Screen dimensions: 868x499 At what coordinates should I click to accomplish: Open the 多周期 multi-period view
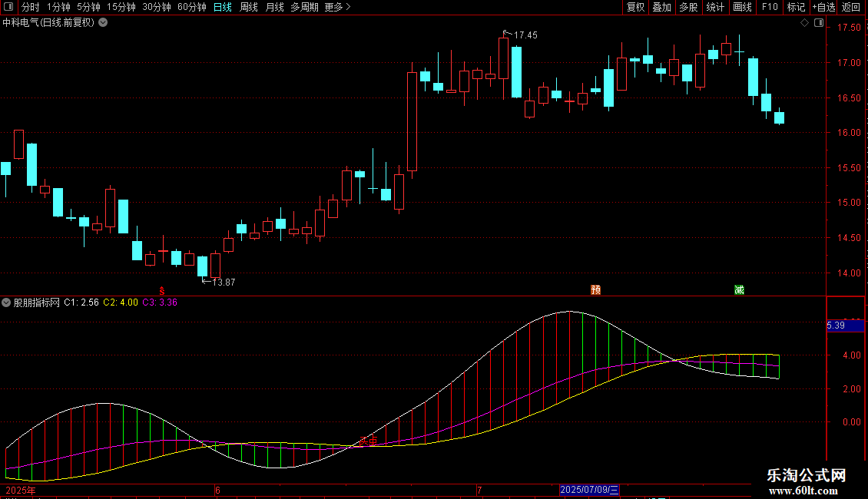304,7
